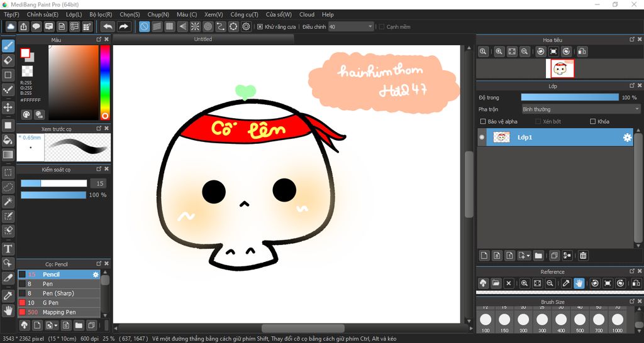Open Công cụ(T) menu
Image resolution: width=644 pixels, height=343 pixels.
[245, 14]
